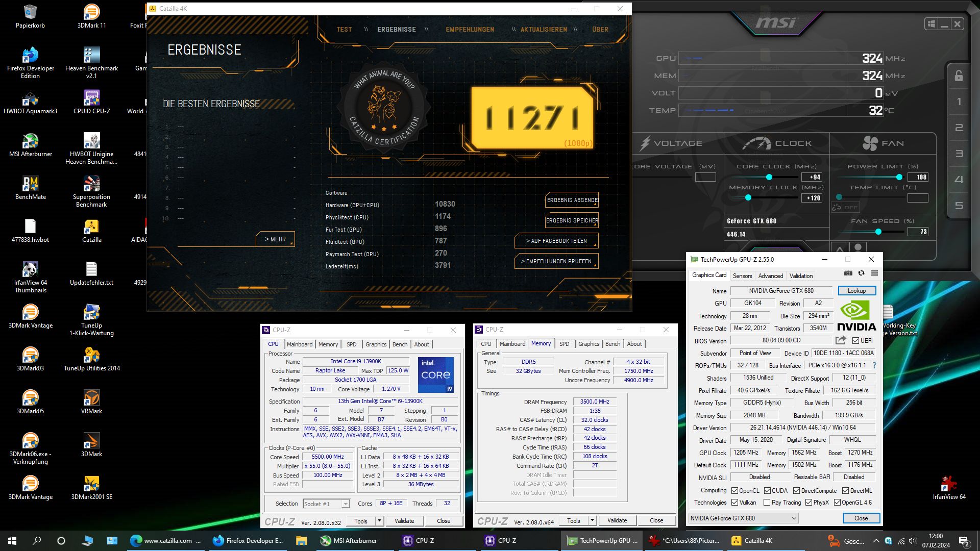The height and width of the screenshot is (551, 980).
Task: Open the BenchMate desktop icon
Action: point(31,188)
